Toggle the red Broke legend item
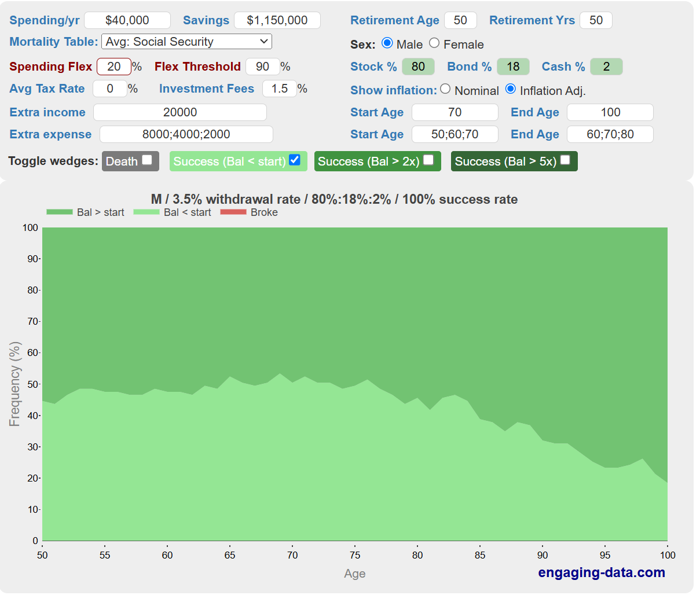700x595 pixels. click(x=233, y=212)
